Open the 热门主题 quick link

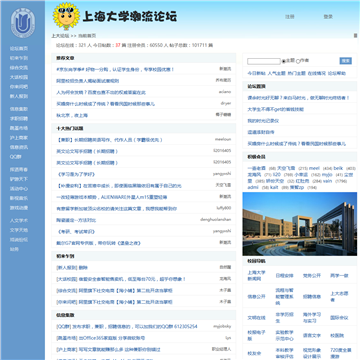pos(296,73)
